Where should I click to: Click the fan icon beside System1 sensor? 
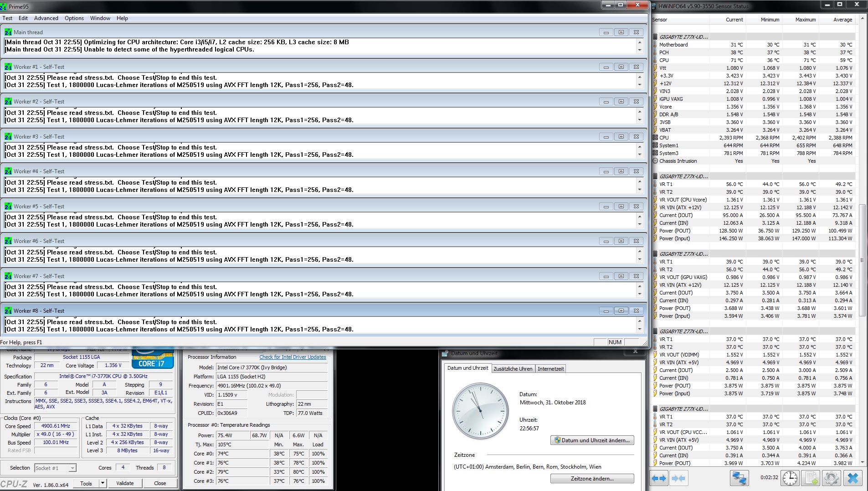click(x=655, y=145)
